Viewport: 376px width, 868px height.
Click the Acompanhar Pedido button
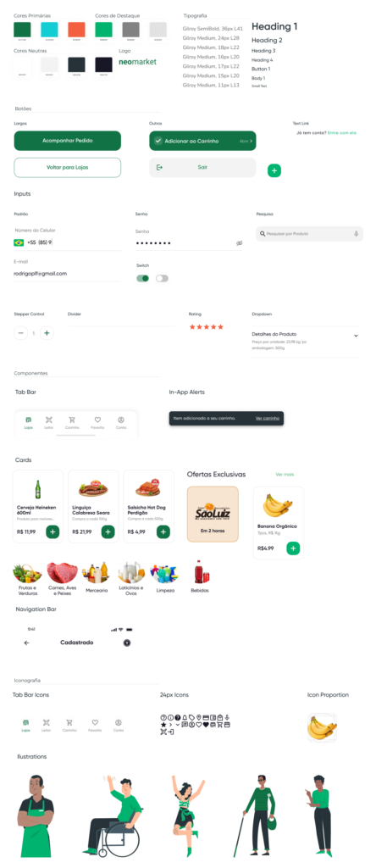(x=68, y=141)
